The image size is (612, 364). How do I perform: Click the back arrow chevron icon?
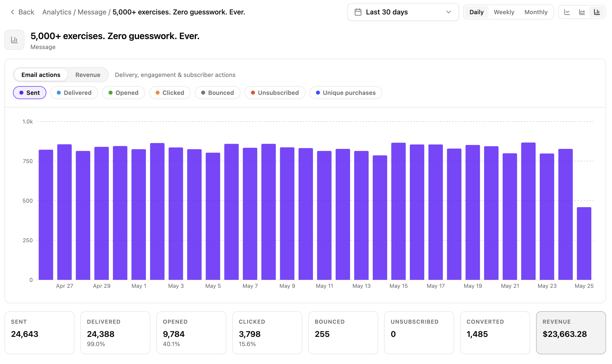(x=12, y=12)
